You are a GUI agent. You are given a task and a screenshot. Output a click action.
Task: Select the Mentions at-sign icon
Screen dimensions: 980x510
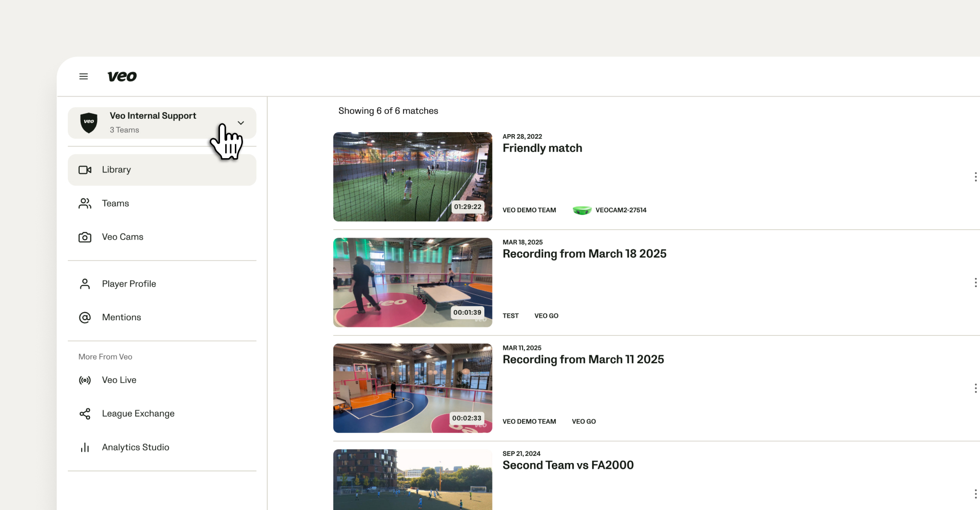point(85,318)
